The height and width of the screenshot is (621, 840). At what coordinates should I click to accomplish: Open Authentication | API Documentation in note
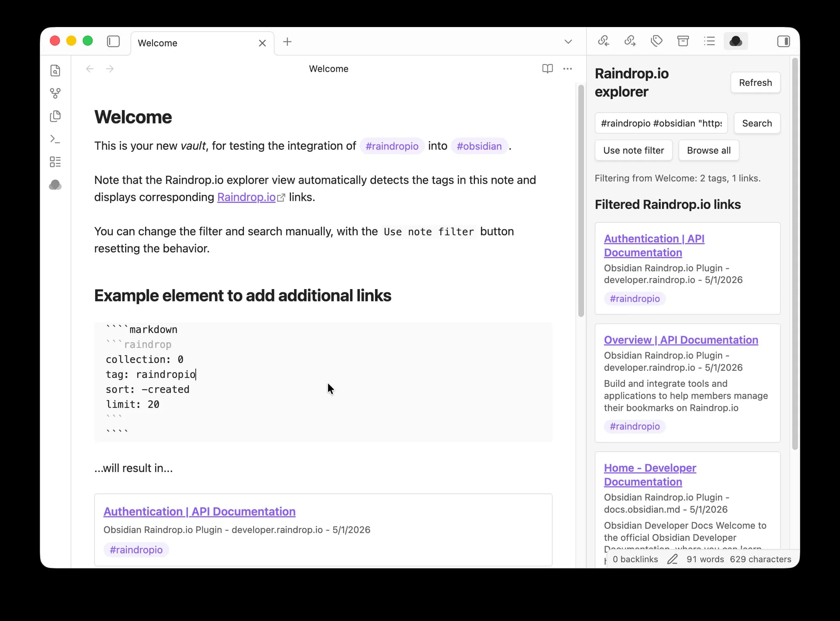(199, 511)
